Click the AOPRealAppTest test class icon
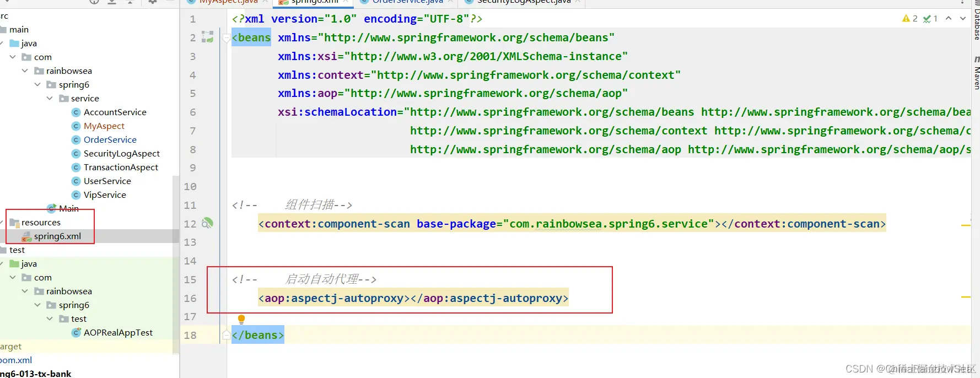This screenshot has height=378, width=980. [76, 332]
